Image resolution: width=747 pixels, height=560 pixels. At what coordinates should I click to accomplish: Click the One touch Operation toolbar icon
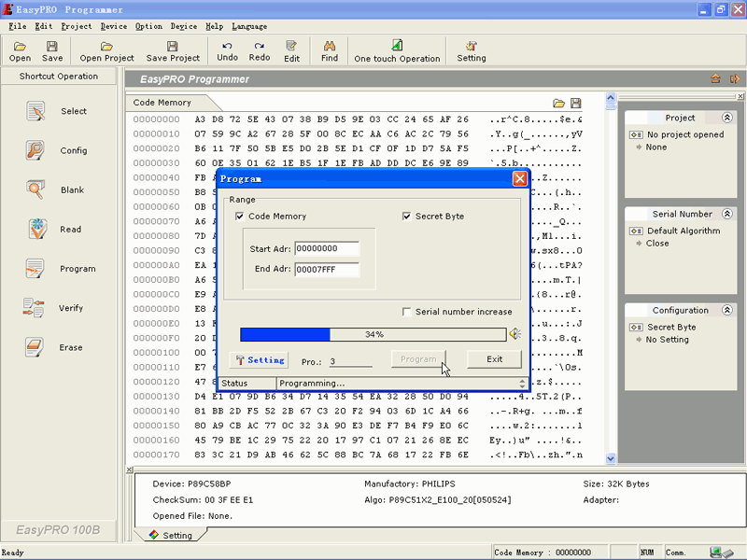397,46
